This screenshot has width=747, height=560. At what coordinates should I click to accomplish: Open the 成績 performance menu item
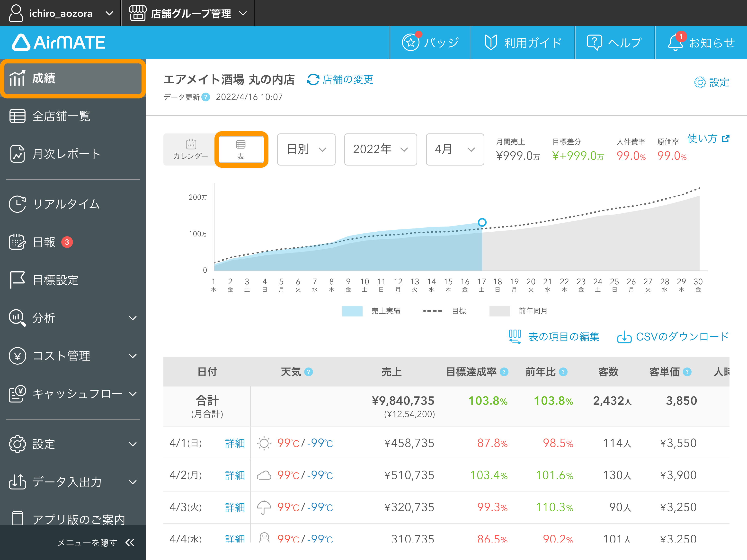click(x=73, y=78)
